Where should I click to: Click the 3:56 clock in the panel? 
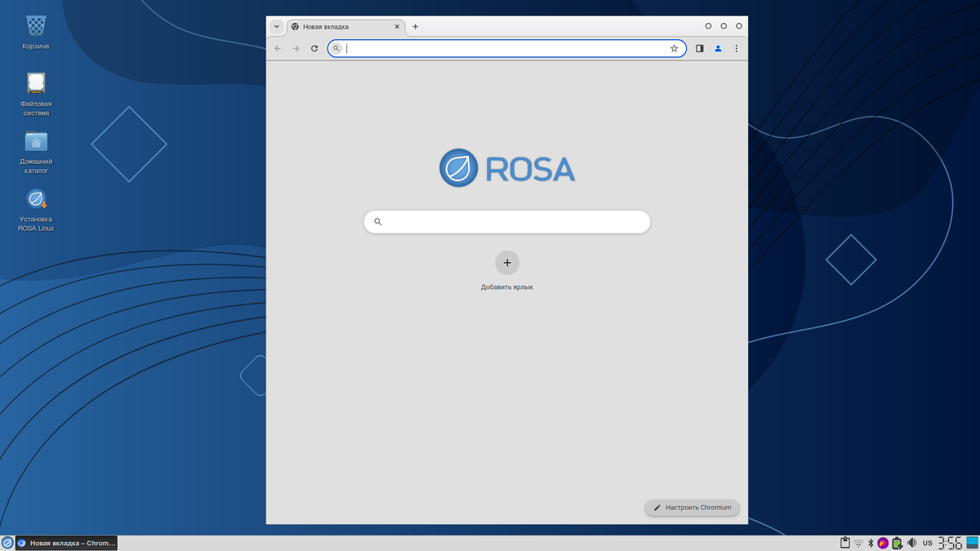tap(950, 543)
